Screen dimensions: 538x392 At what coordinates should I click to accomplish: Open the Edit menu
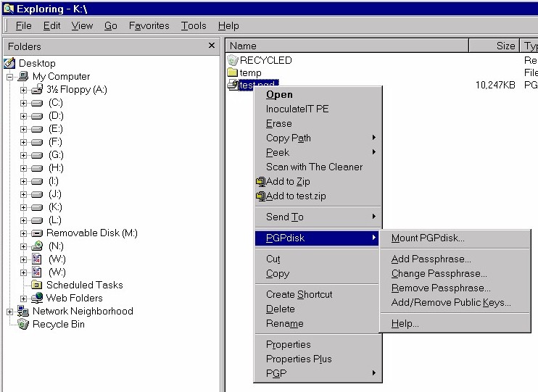[x=51, y=25]
